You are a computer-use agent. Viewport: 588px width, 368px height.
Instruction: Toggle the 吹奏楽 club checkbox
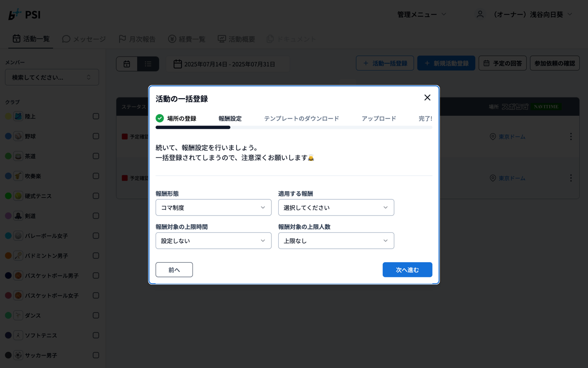point(96,176)
